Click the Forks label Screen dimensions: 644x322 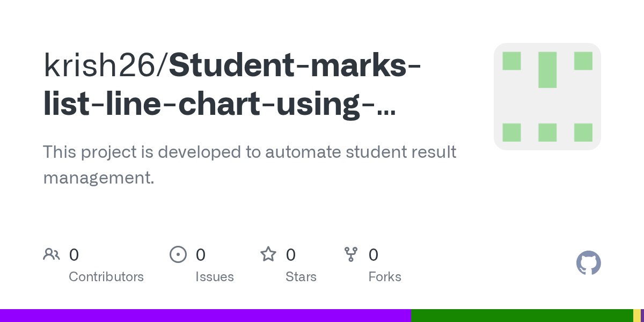click(385, 277)
